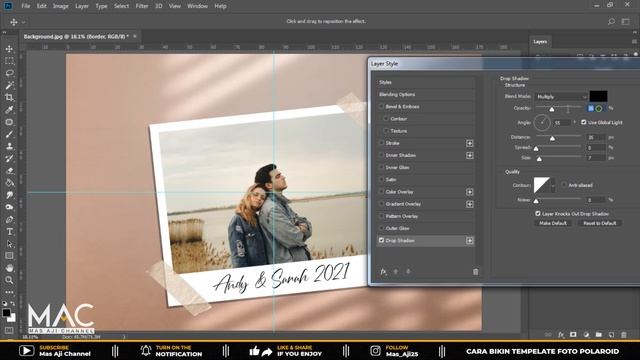Image resolution: width=640 pixels, height=360 pixels.
Task: Select the Crop tool
Action: click(x=9, y=98)
